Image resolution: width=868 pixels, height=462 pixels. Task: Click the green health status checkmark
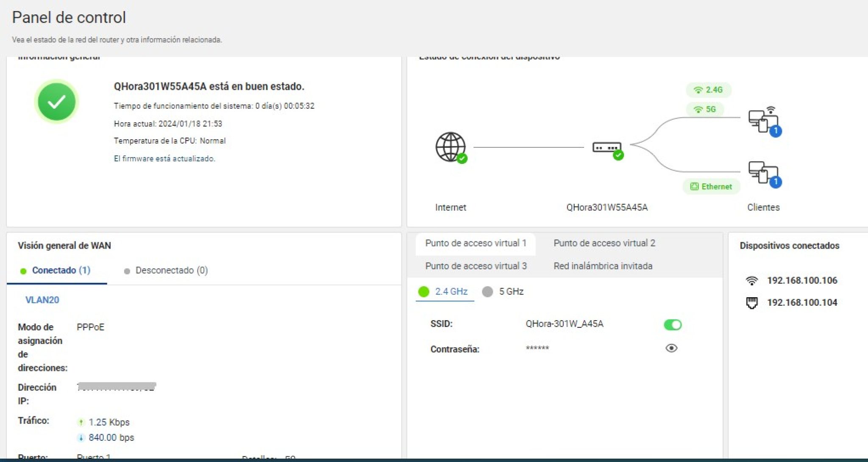(56, 101)
